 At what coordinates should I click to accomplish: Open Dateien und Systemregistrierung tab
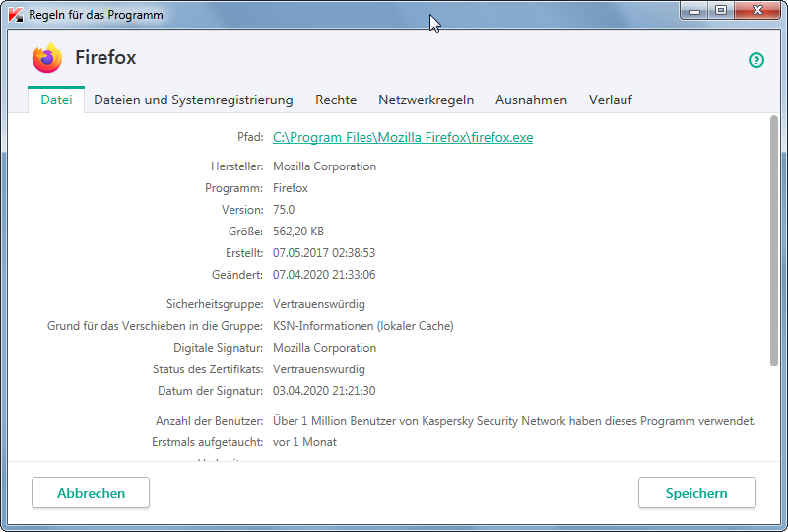[193, 100]
